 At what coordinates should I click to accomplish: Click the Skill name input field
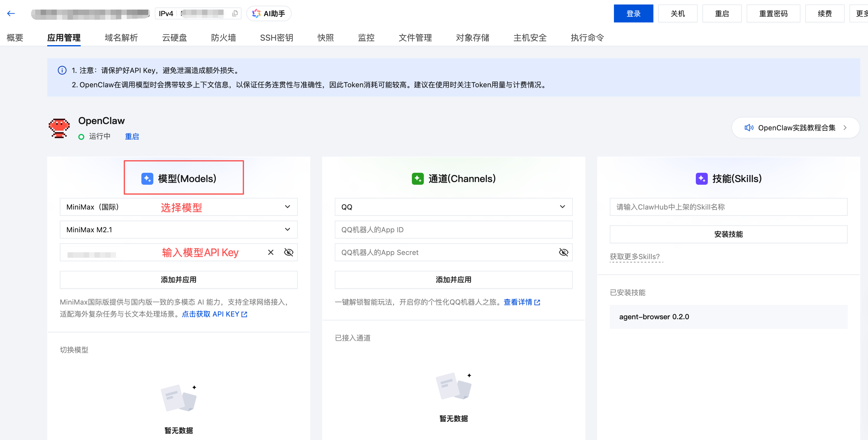(728, 207)
